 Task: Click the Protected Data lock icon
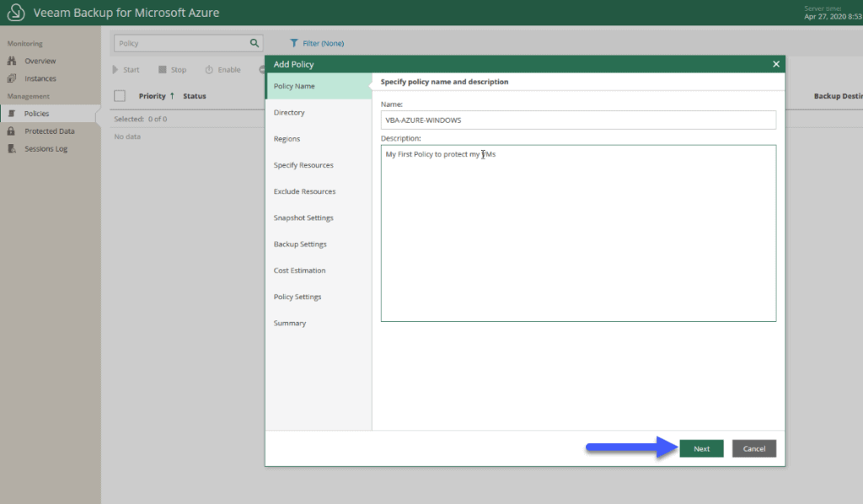point(11,131)
